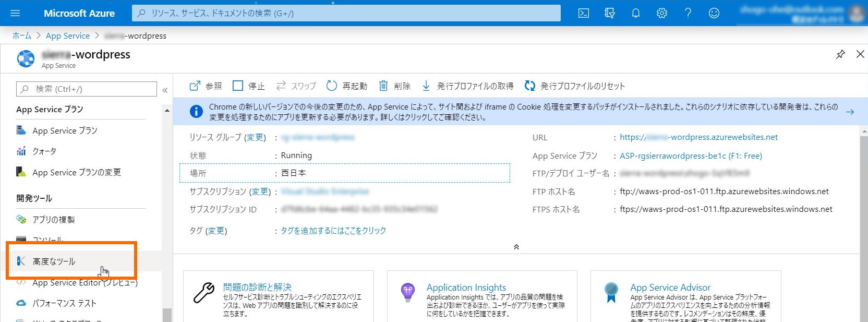Click 変更 link next to サブスクリプション

click(x=260, y=192)
